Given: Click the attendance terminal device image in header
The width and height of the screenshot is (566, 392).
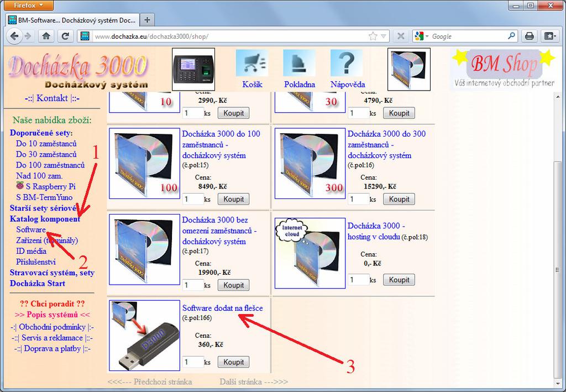Looking at the screenshot, I should [x=193, y=69].
